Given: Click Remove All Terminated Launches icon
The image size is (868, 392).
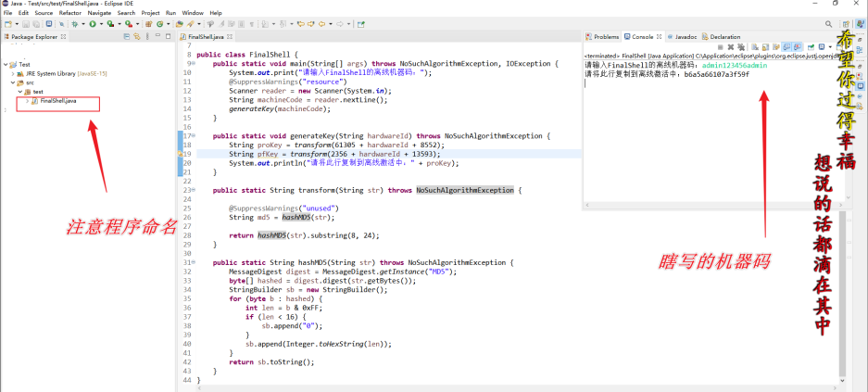Looking at the screenshot, I should click(741, 46).
